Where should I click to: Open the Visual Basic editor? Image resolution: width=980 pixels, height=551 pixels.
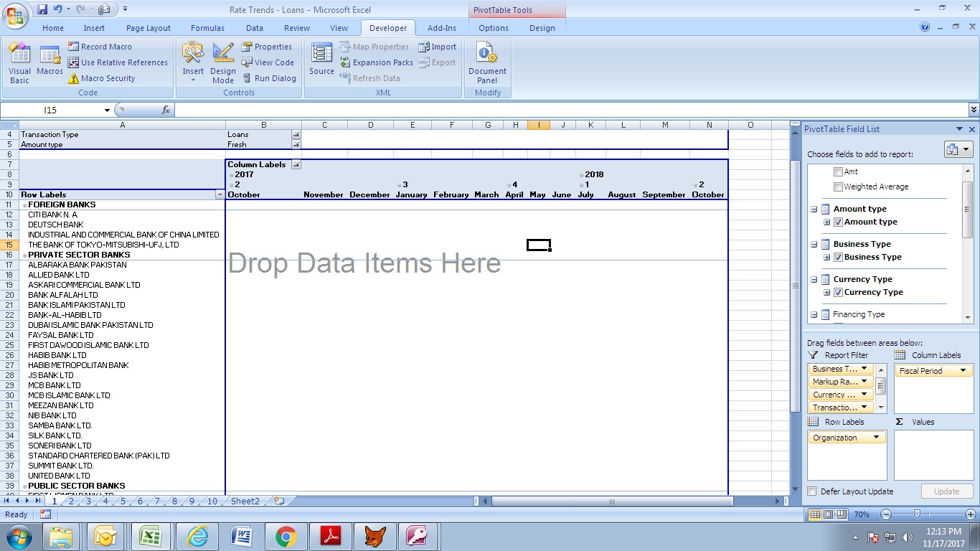[19, 62]
